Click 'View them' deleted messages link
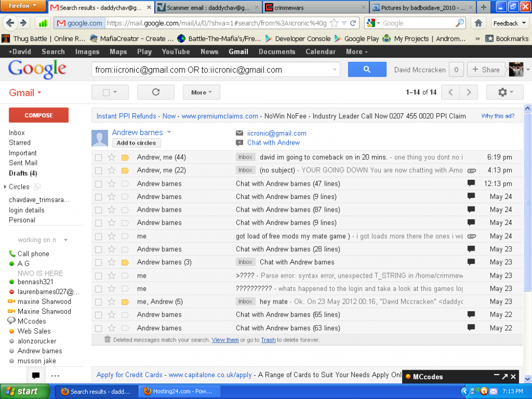The image size is (532, 399). point(225,340)
